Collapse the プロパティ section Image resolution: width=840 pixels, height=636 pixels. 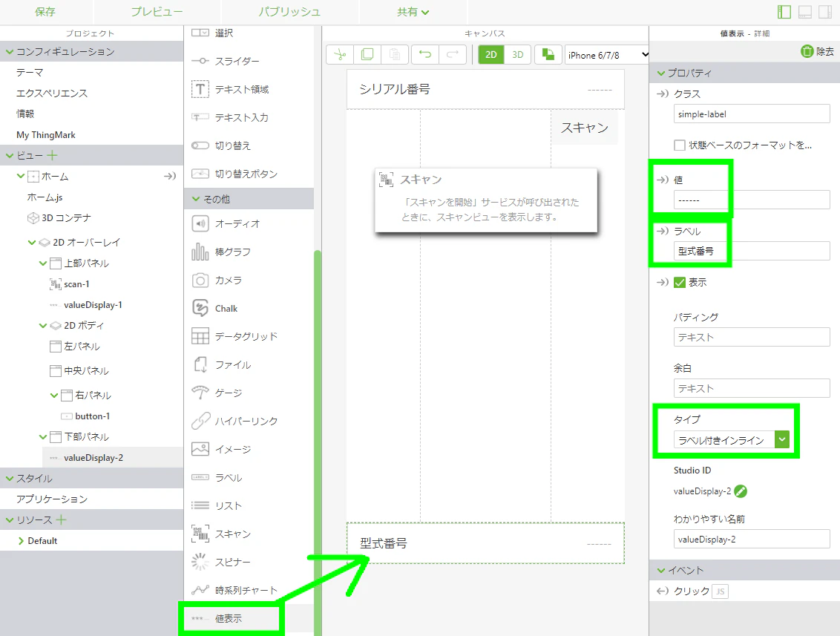(661, 73)
